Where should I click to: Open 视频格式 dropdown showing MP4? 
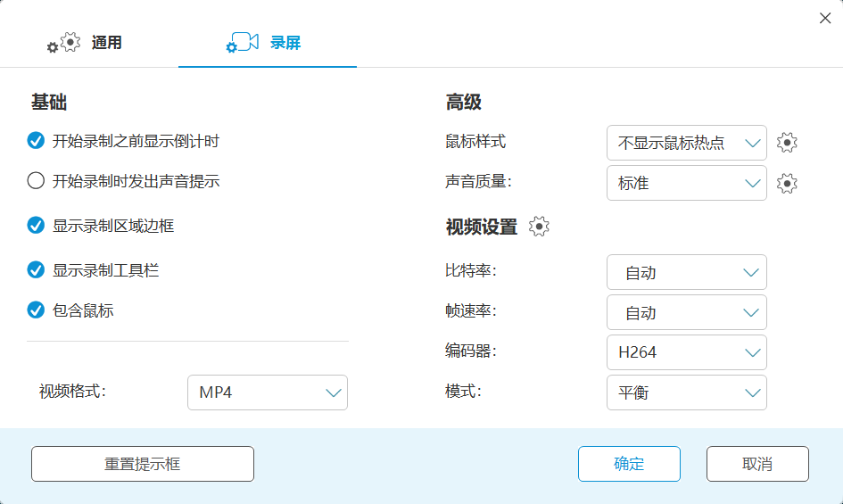pos(268,392)
